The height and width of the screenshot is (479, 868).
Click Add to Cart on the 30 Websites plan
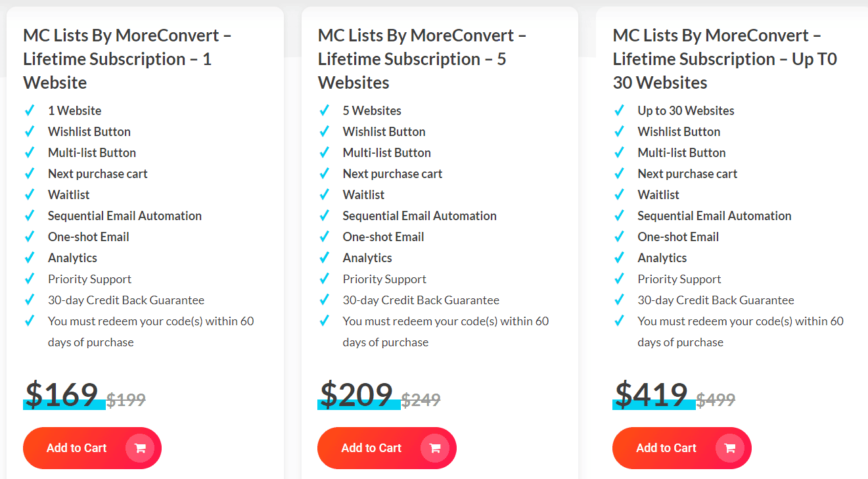tap(681, 447)
